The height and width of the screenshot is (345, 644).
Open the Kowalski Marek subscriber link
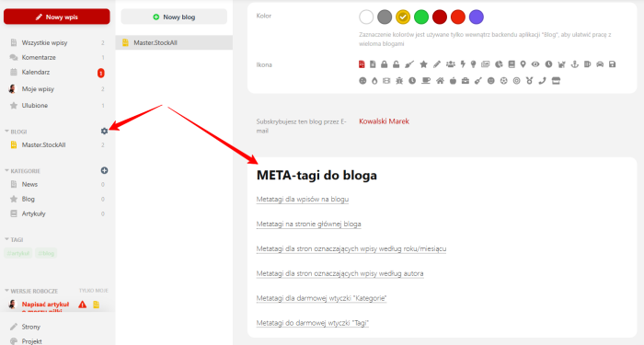pos(384,121)
